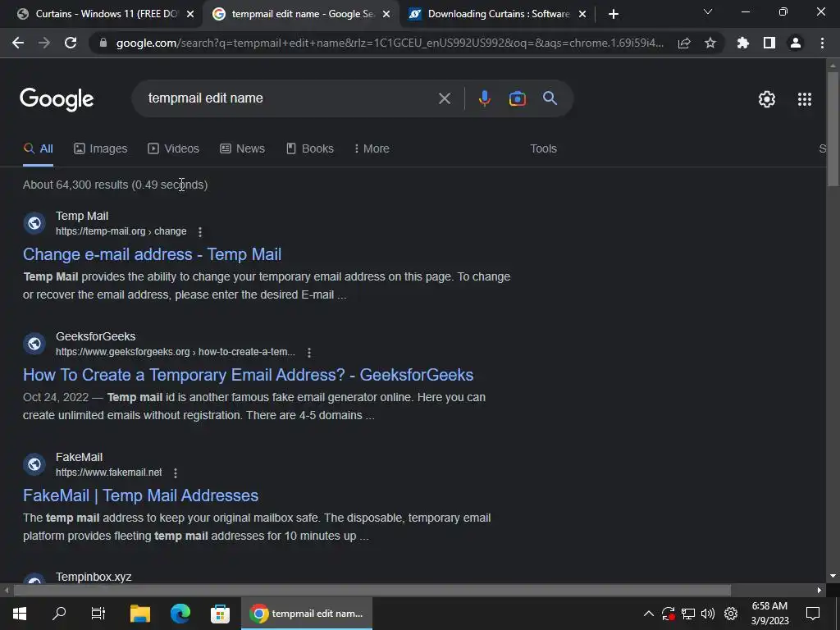Image resolution: width=840 pixels, height=630 pixels.
Task: Toggle Chrome side panel
Action: 769,43
